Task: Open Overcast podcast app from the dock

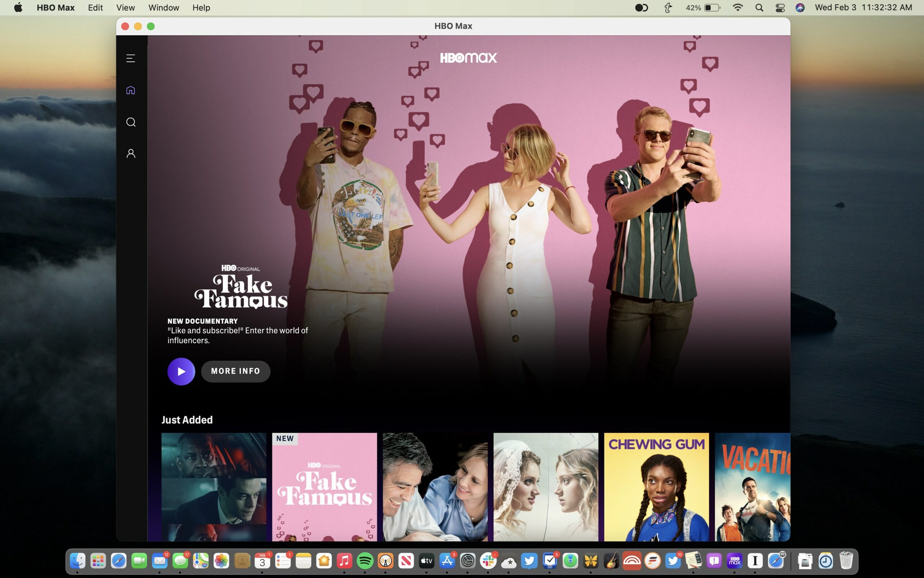Action: coord(385,561)
